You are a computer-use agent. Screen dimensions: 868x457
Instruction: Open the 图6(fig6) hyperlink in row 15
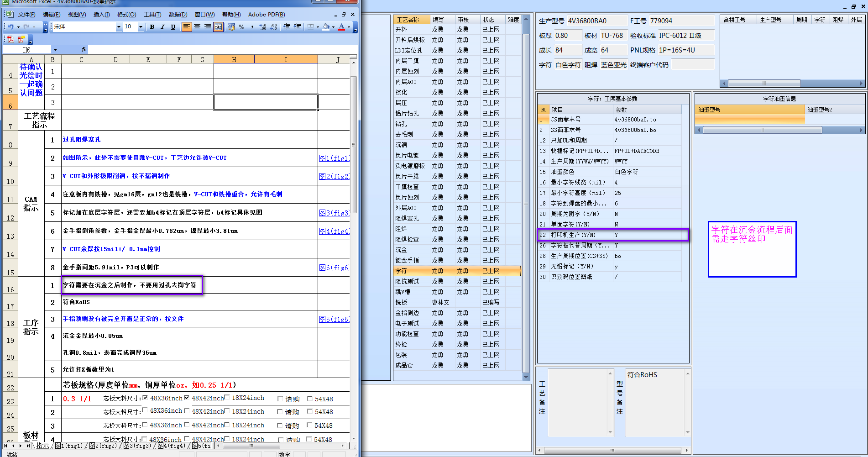[334, 268]
